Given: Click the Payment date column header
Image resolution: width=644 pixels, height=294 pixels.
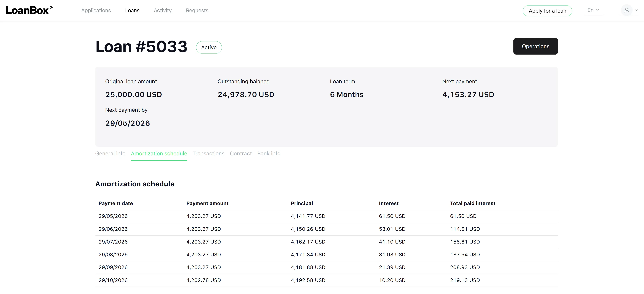Looking at the screenshot, I should pos(116,203).
